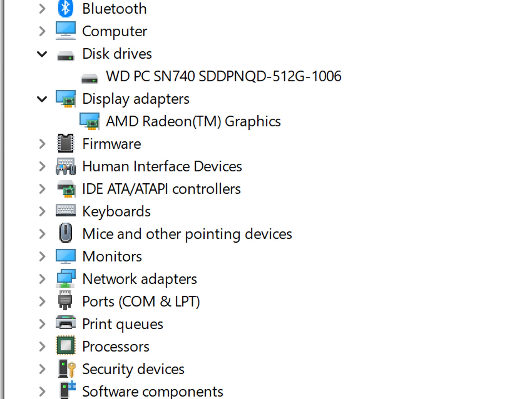Click the Bluetooth category icon
Viewport: 532px width, 399px height.
[x=65, y=9]
